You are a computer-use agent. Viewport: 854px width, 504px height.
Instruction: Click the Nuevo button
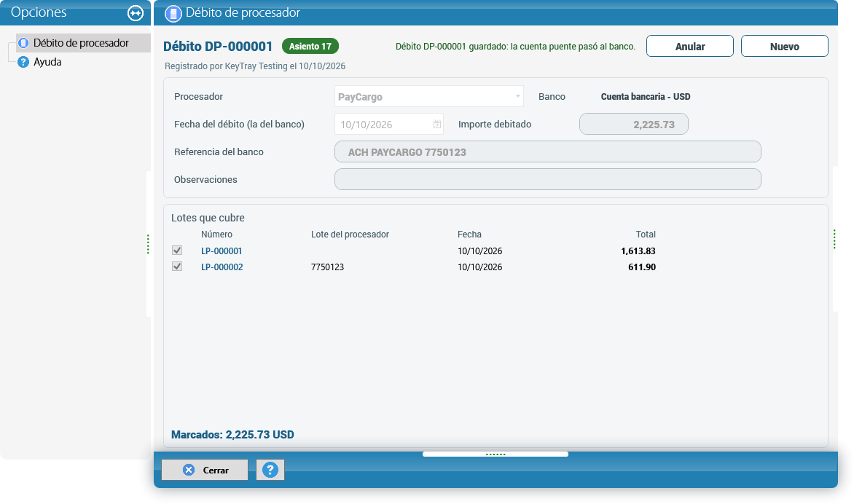785,47
